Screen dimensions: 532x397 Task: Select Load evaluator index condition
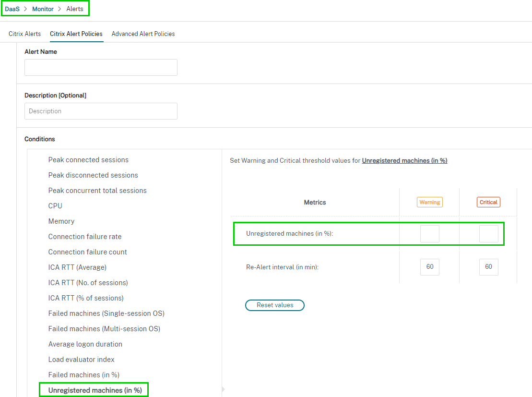(81, 359)
